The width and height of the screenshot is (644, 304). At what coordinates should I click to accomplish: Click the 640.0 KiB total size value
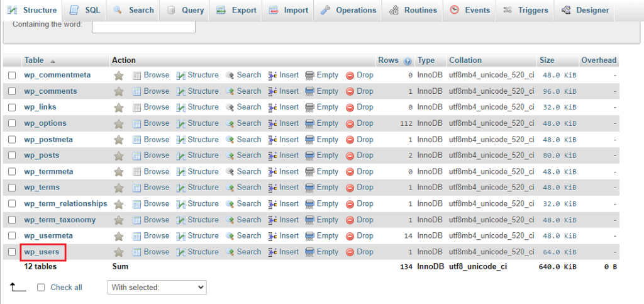(557, 267)
